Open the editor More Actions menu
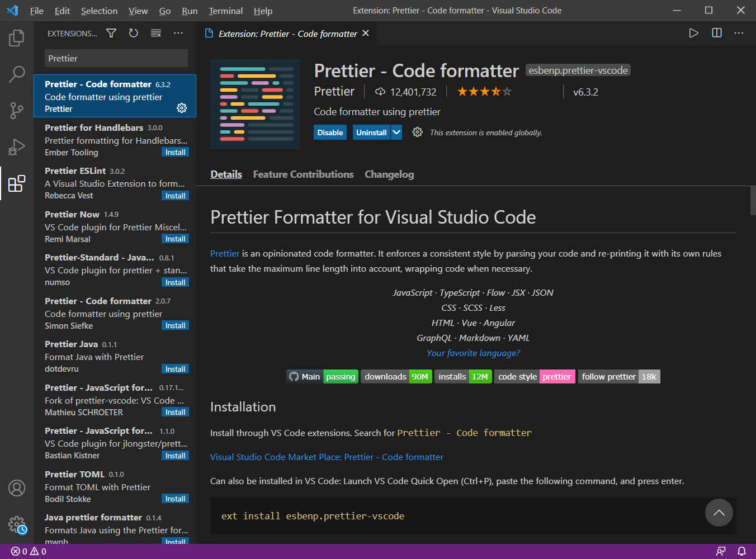 point(739,33)
